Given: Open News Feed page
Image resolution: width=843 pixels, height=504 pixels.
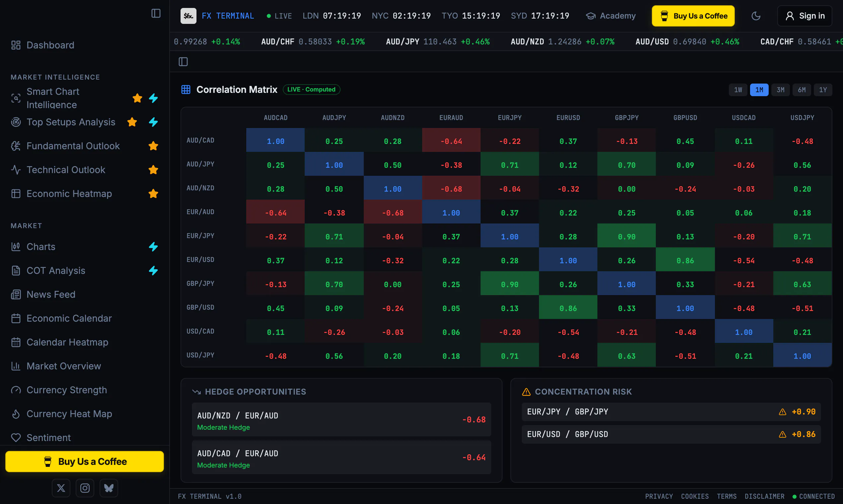Looking at the screenshot, I should click(x=85, y=294).
